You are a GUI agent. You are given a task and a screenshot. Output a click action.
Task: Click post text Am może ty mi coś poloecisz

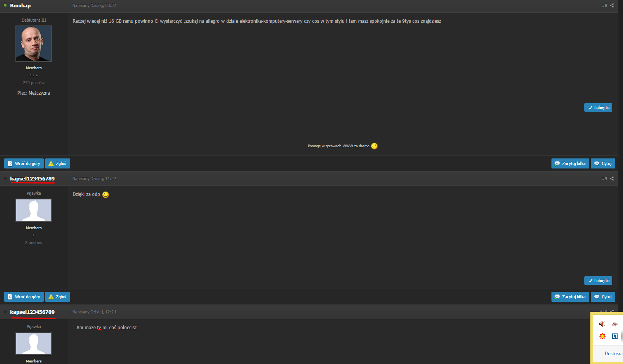106,328
